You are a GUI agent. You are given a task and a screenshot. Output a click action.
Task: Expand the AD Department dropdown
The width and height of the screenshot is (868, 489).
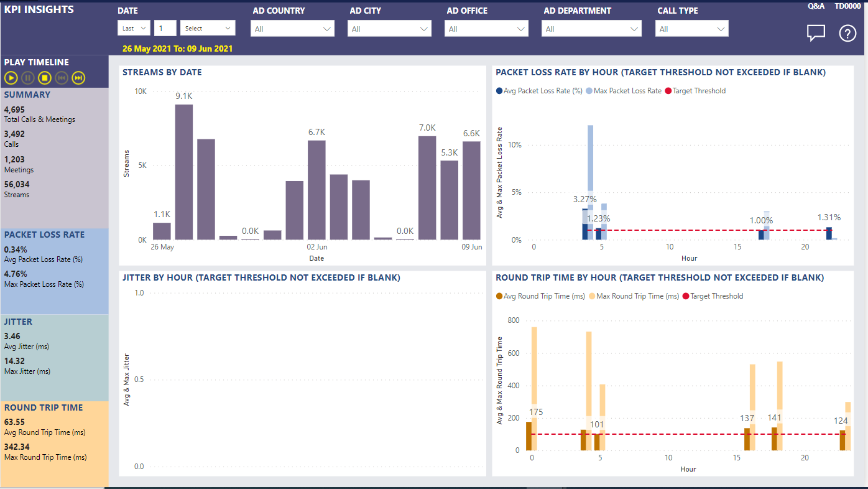[x=591, y=29]
